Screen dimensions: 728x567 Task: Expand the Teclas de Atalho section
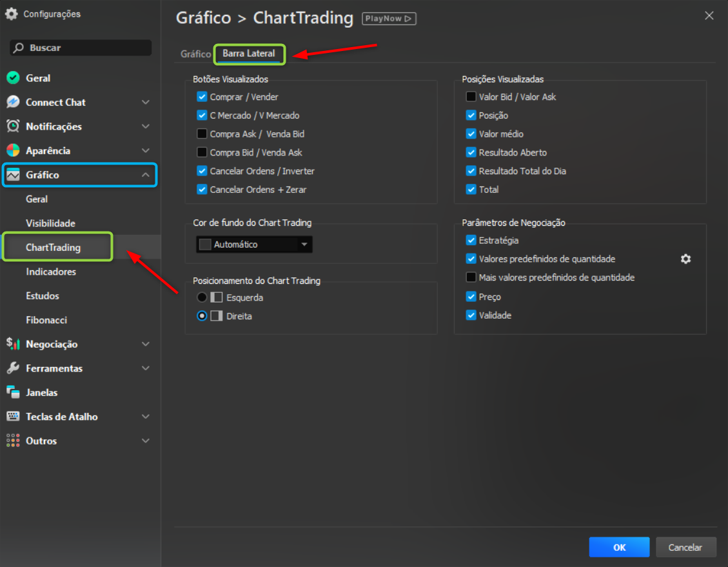point(146,417)
